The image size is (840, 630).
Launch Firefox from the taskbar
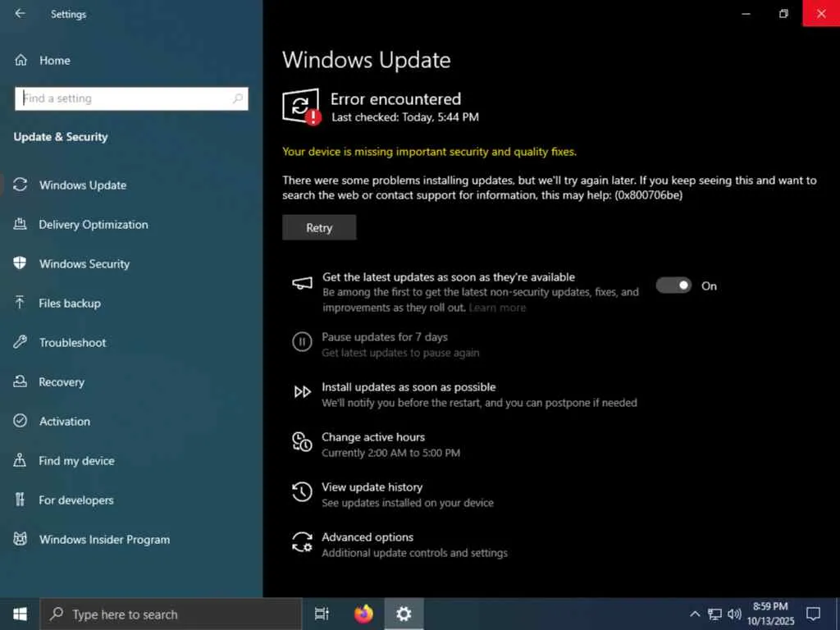point(363,614)
